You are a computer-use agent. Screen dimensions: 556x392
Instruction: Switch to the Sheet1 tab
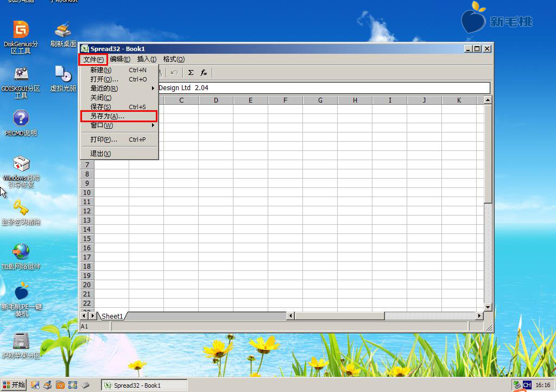(x=112, y=316)
